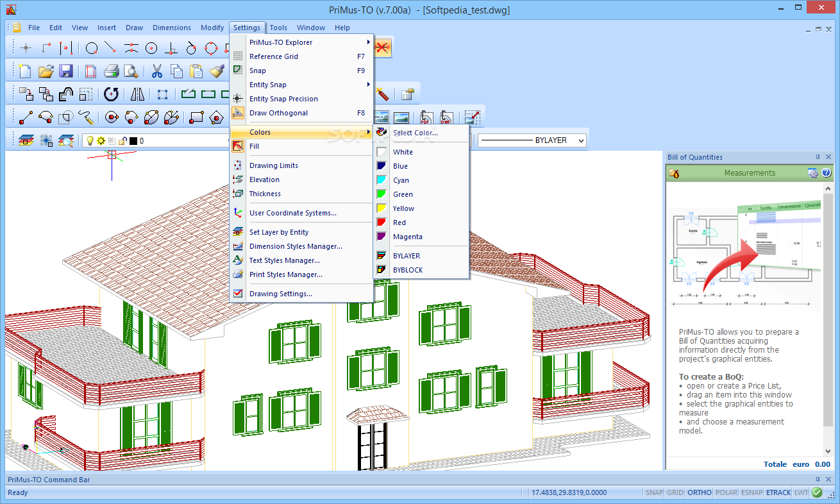Screen dimensions: 840x504
Task: Toggle Reference Grid in Settings menu
Action: (x=301, y=56)
